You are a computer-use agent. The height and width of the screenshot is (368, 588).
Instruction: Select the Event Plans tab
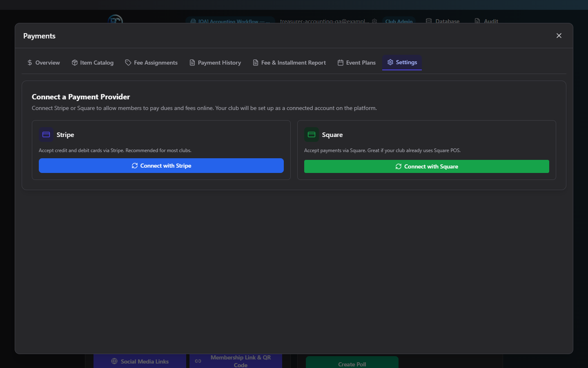357,63
